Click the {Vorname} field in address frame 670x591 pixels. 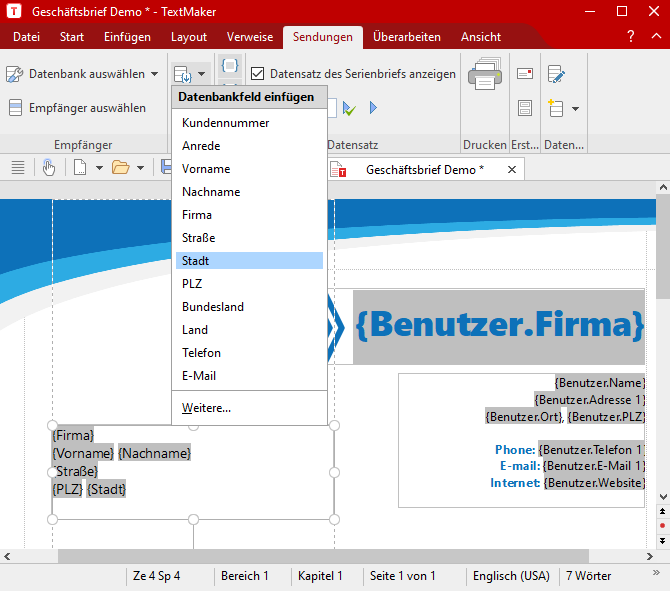click(83, 453)
